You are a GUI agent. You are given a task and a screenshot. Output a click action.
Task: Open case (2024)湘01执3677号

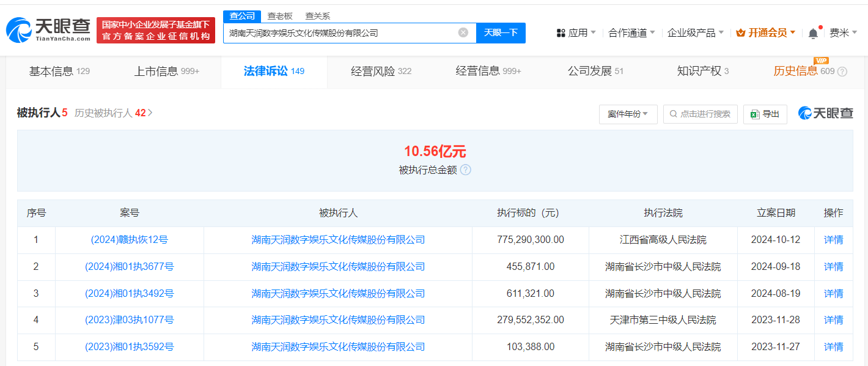coord(130,267)
